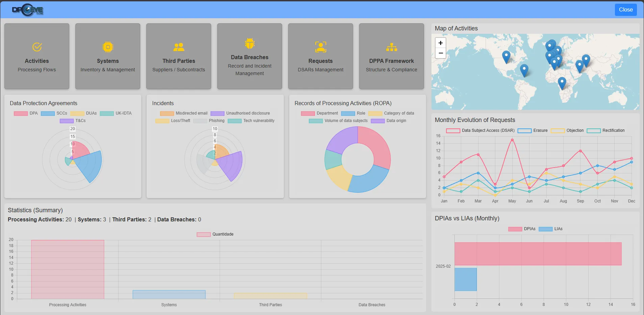
Task: Zoom in on the Map of Activities
Action: coord(441,43)
